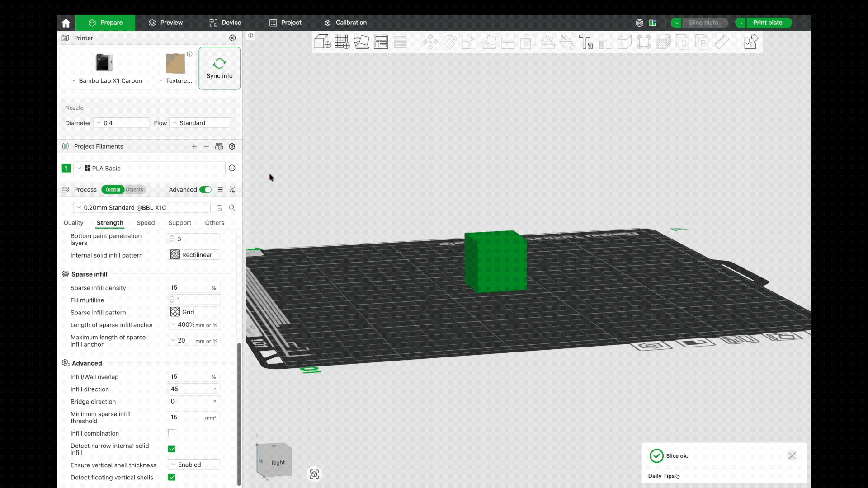Open the Sparse infill pattern dropdown

(x=194, y=312)
